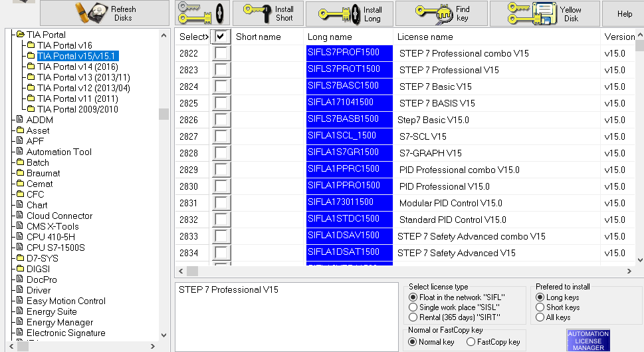Click Automation License Manager logo
The height and width of the screenshot is (352, 644).
coord(588,341)
